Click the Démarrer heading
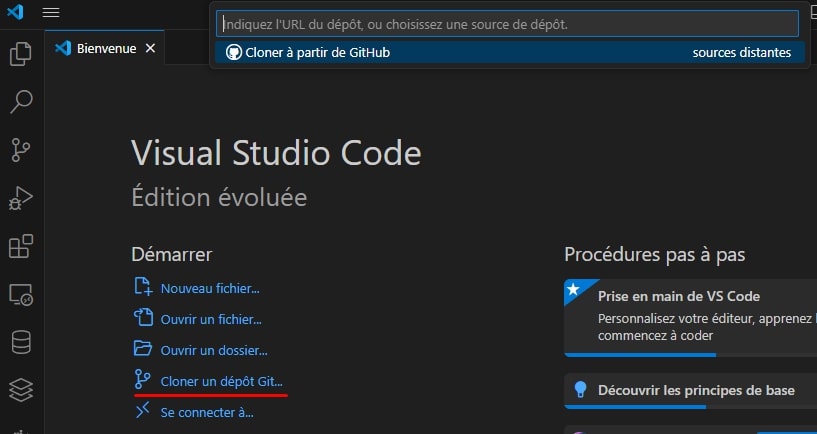This screenshot has height=434, width=817. pos(171,254)
